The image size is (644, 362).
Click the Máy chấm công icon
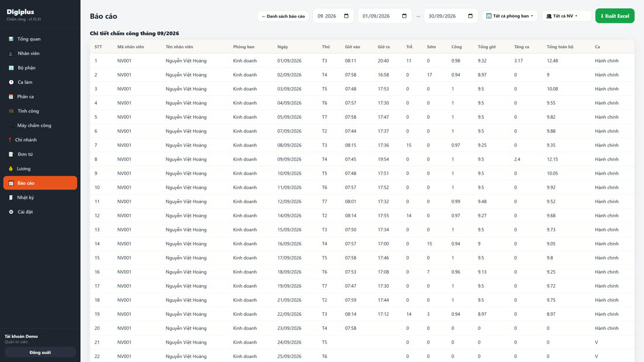tap(11, 125)
